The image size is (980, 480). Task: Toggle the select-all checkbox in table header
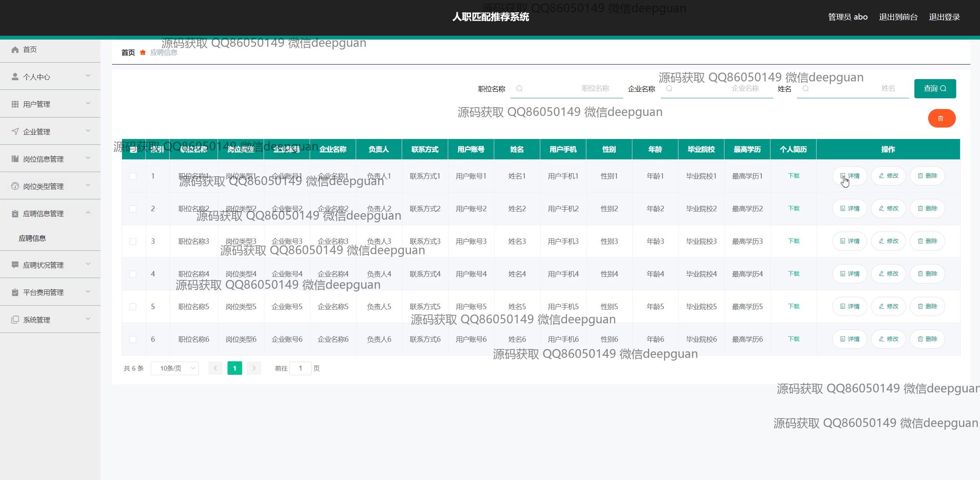click(133, 149)
